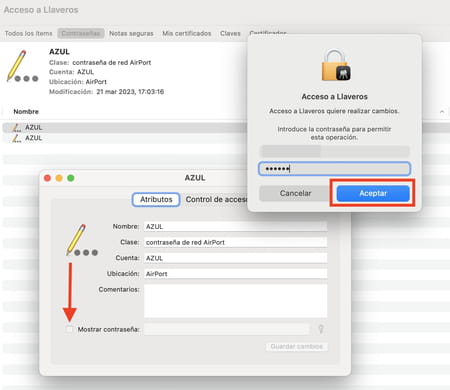Click the Clase field with contraseña de red AirPort
This screenshot has width=450, height=390.
coord(235,242)
